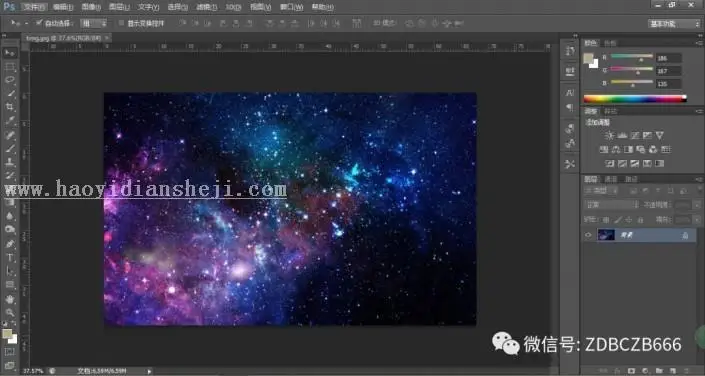Switch to the 通道 channels tab
Image resolution: width=705 pixels, height=376 pixels.
click(x=611, y=179)
